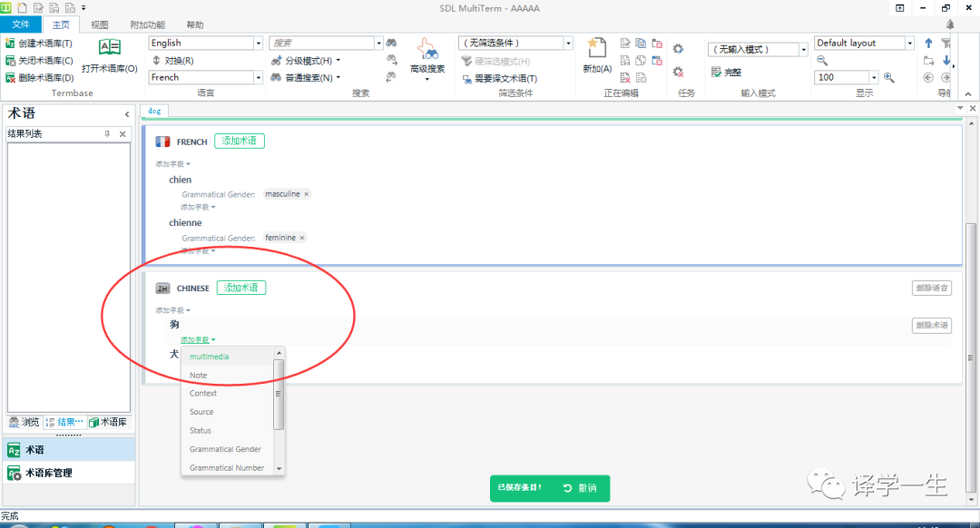980x528 pixels.
Task: Click the cancel-edit page icon with red X, bottom row
Action: coord(625,77)
